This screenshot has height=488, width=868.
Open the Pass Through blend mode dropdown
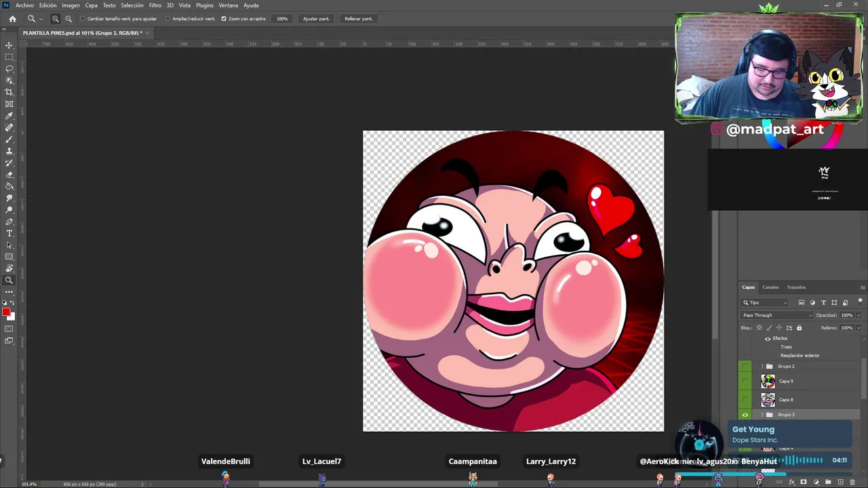click(x=777, y=315)
